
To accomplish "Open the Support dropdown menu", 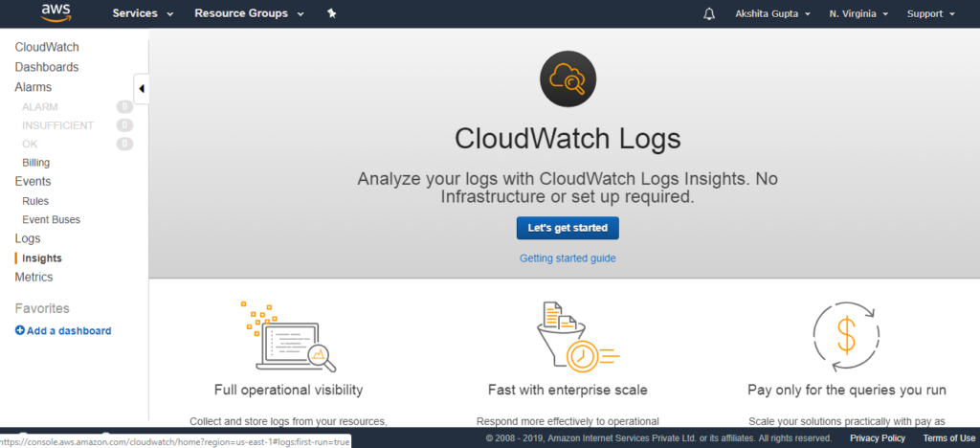I will click(x=931, y=13).
